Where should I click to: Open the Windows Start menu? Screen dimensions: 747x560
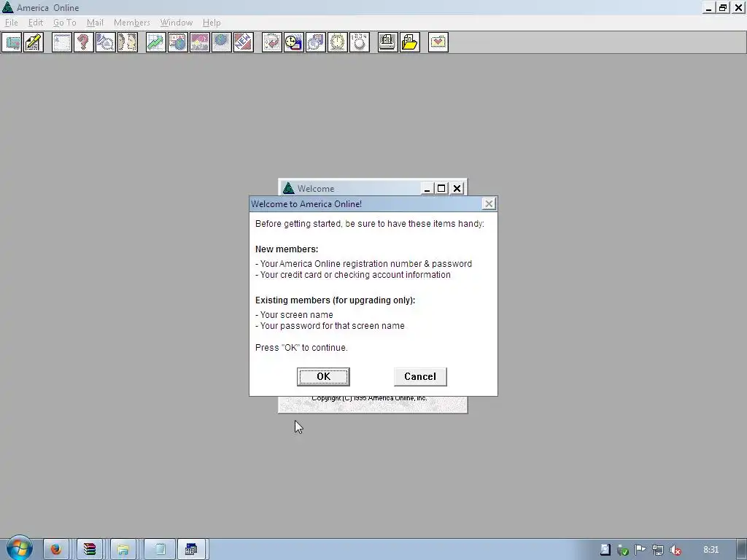(19, 548)
